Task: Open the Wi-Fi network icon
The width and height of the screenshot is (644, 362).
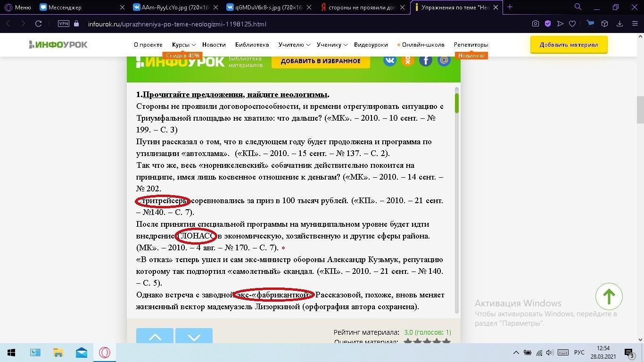Action: [x=539, y=353]
